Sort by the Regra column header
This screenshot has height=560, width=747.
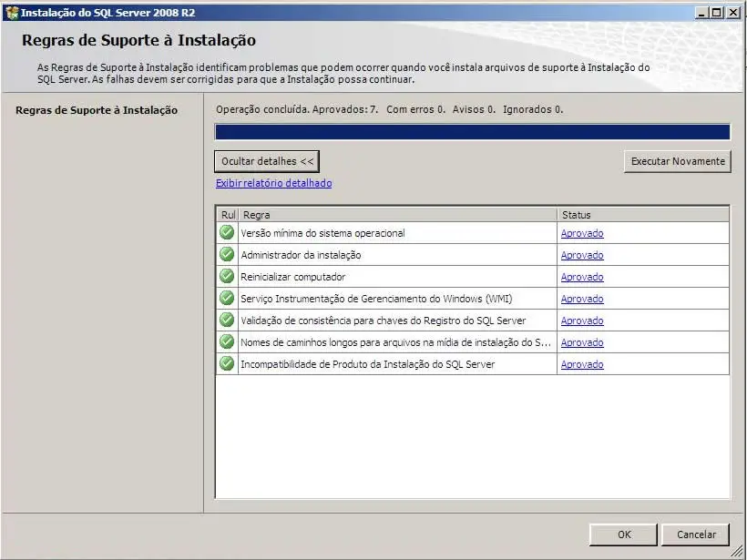[x=397, y=215]
